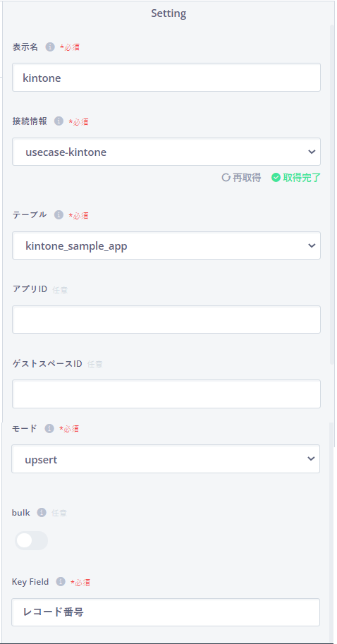The height and width of the screenshot is (644, 337).
Task: Open the 接続情報 usecase-kintone dropdown
Action: [166, 152]
